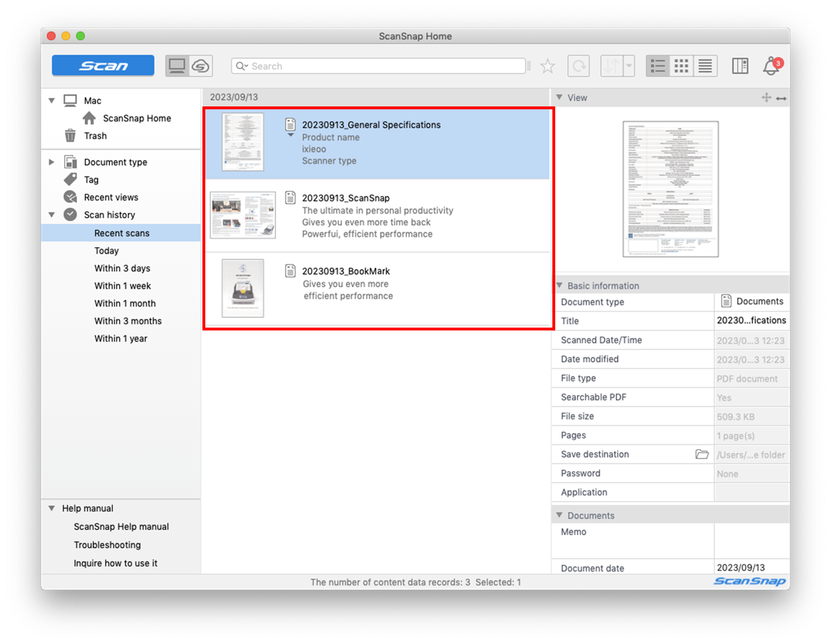Click the Tag icon
The width and height of the screenshot is (831, 644).
pyautogui.click(x=71, y=179)
